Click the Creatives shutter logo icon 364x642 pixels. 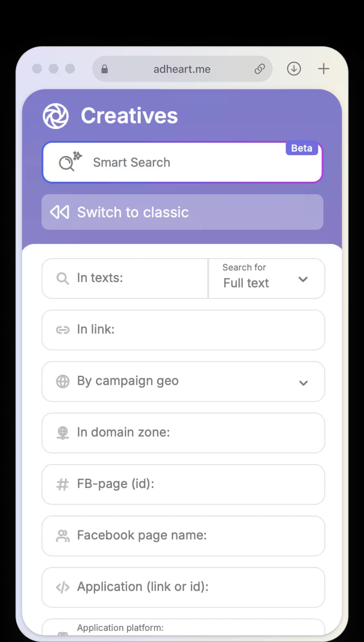(56, 116)
